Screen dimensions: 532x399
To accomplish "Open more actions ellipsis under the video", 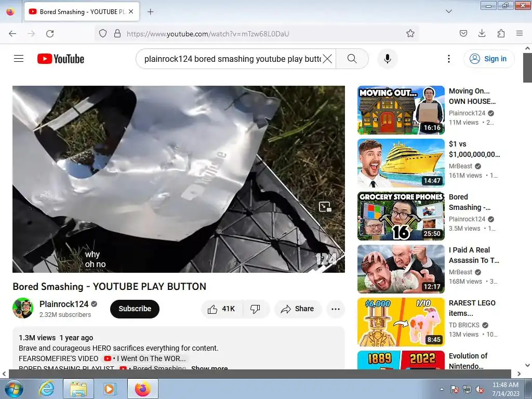I will coord(336,309).
